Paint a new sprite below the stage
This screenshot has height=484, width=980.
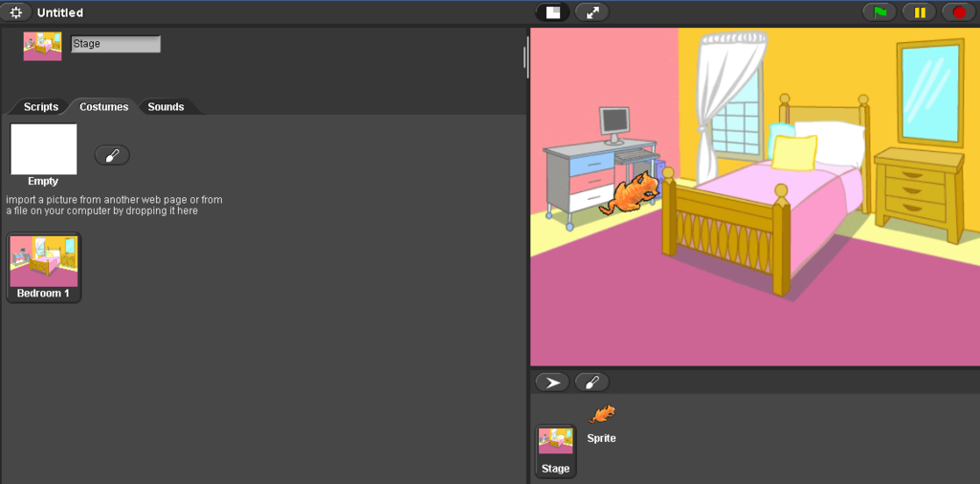[591, 383]
